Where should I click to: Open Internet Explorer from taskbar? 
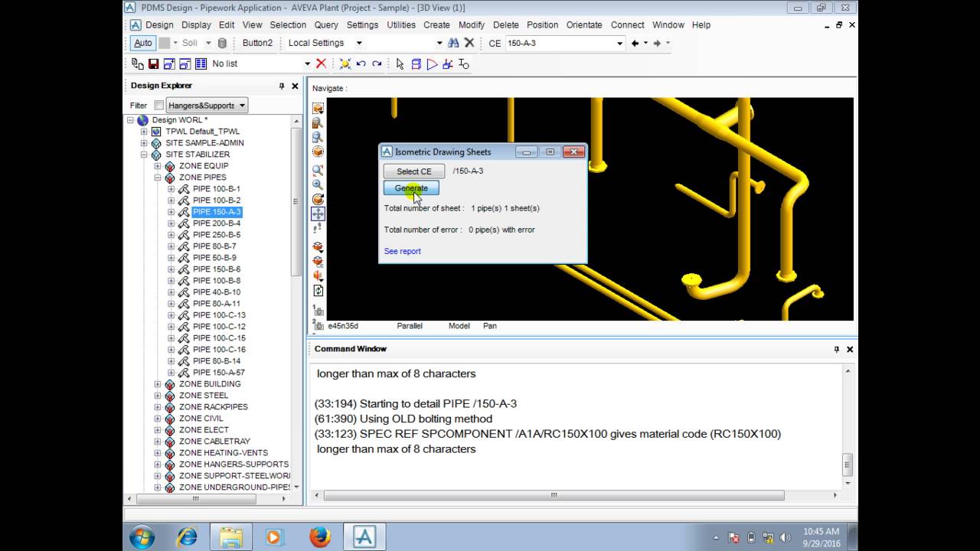(x=186, y=537)
